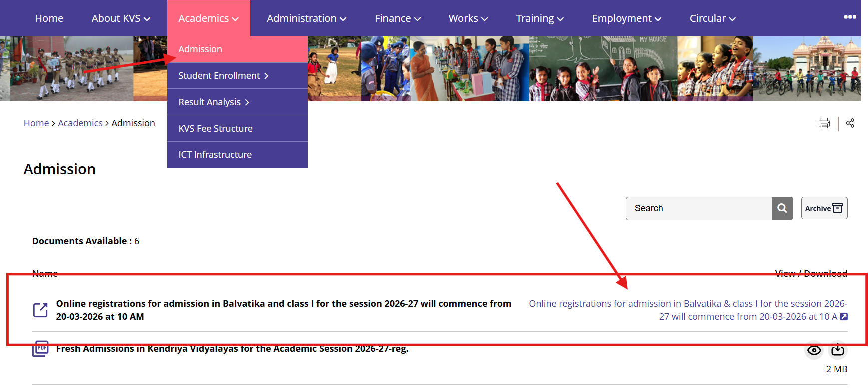
Task: Click the banner photo of children at the blackboard
Action: click(603, 69)
